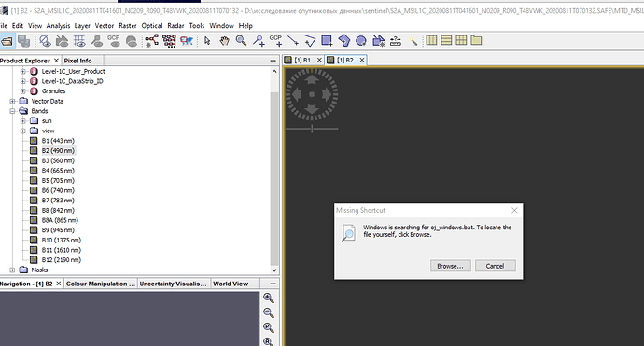Click the tile evenly window icon
The image size is (644, 346).
pos(461,40)
